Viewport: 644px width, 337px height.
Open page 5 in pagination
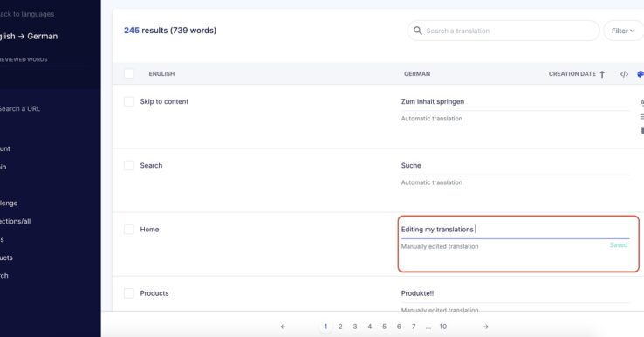pyautogui.click(x=385, y=327)
